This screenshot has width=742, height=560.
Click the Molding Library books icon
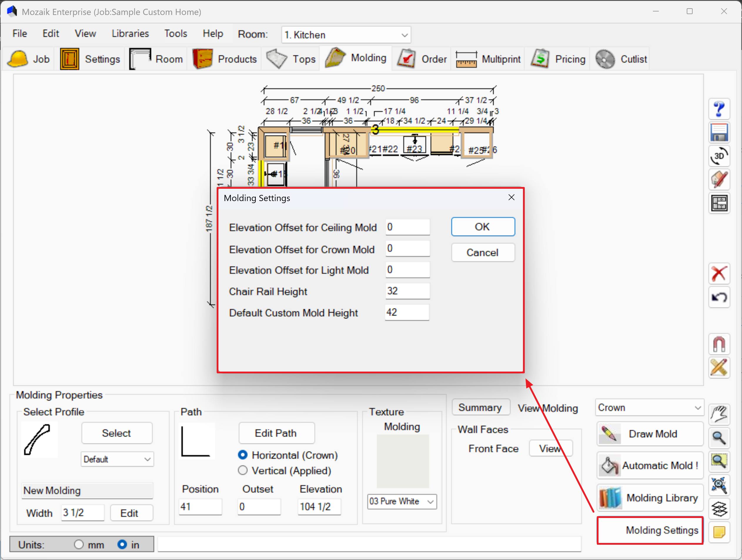click(x=610, y=498)
